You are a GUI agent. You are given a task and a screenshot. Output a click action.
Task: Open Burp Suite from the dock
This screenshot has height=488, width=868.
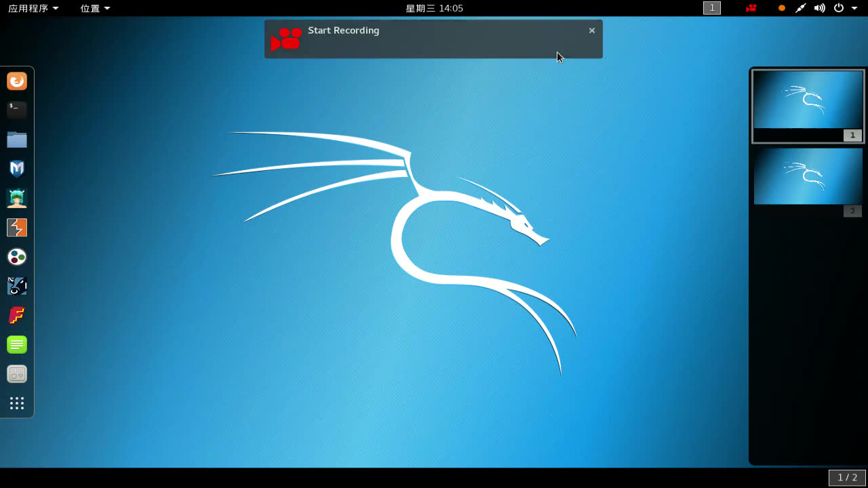17,228
